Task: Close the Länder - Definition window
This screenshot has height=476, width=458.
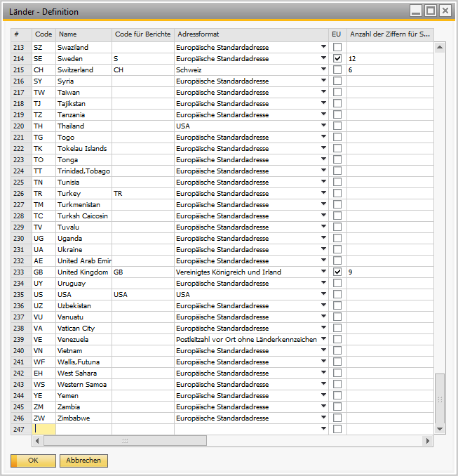Action: coord(445,11)
